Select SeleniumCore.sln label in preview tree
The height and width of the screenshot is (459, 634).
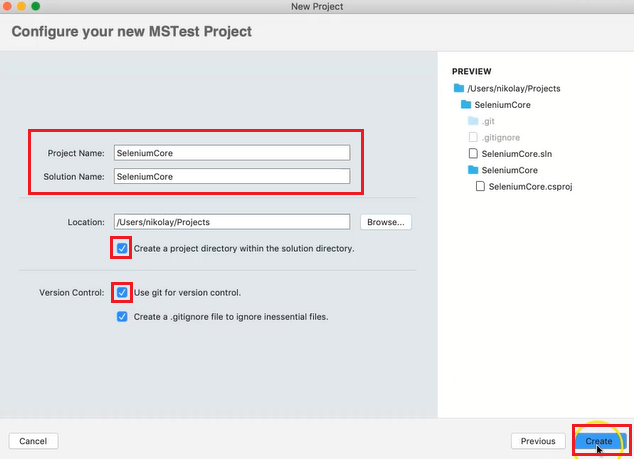517,154
